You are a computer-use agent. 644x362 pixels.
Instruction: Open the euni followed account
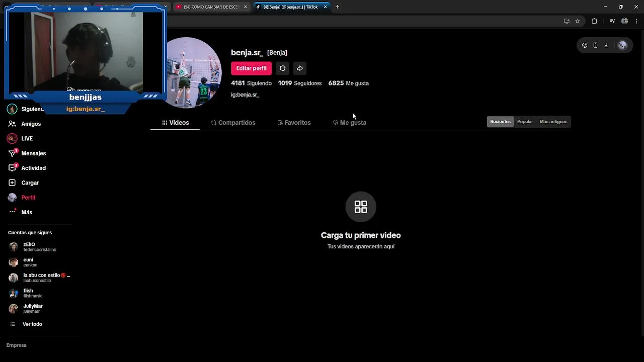click(39, 262)
